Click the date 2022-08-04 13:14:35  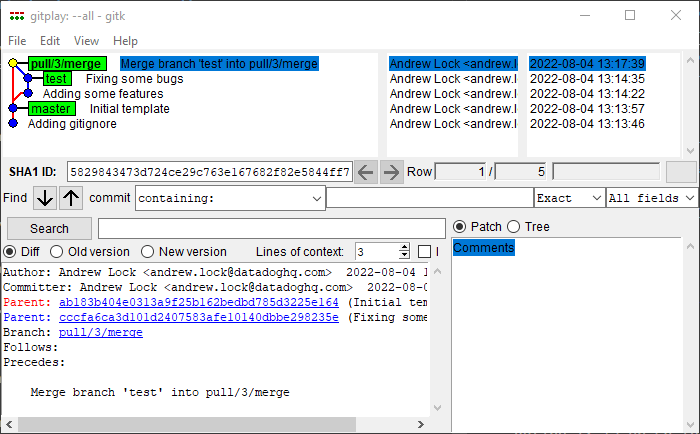click(x=587, y=79)
